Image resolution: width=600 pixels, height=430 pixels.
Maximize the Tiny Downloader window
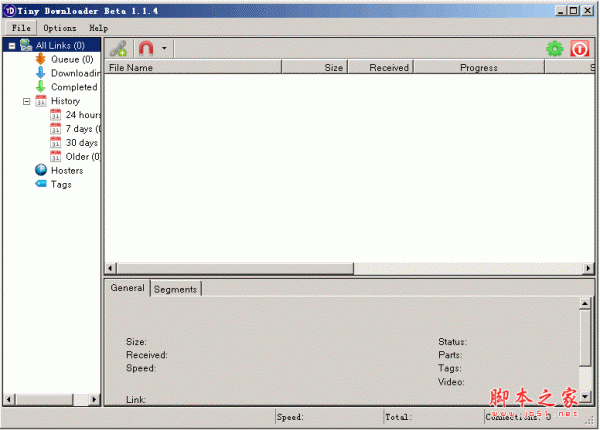(574, 11)
